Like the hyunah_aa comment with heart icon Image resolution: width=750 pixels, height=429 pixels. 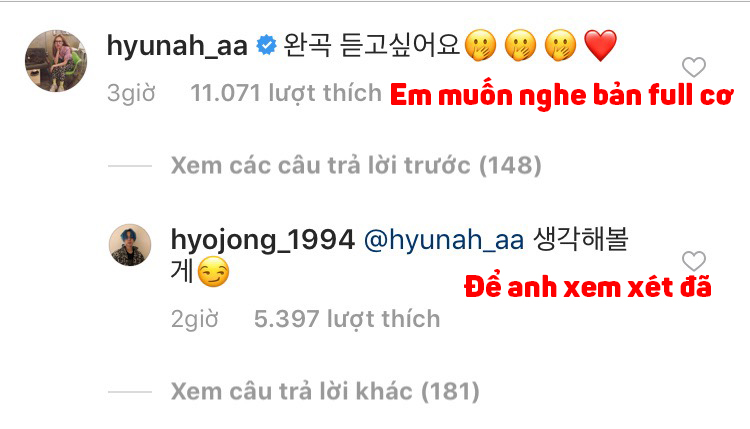[694, 67]
